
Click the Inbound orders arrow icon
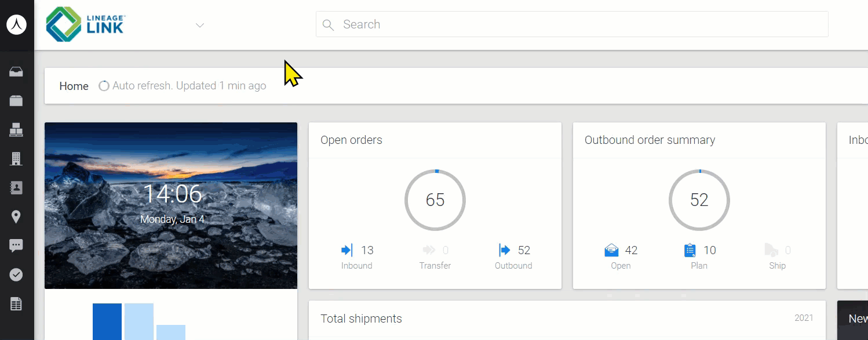(347, 250)
